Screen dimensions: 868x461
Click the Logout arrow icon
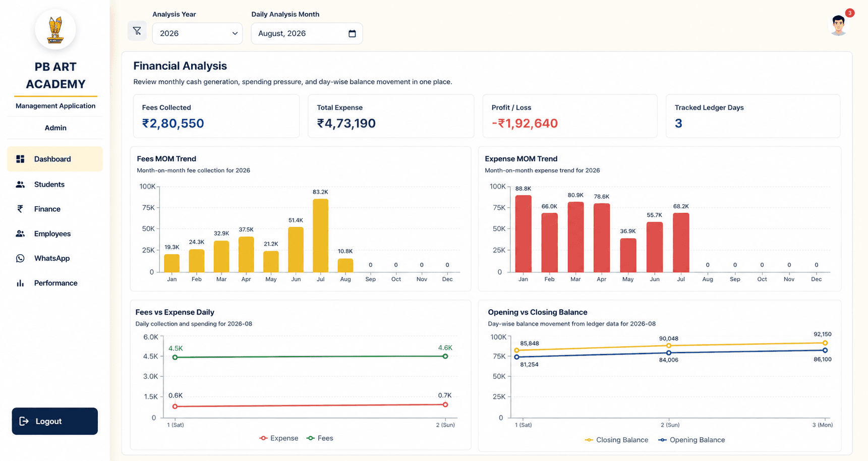point(24,421)
